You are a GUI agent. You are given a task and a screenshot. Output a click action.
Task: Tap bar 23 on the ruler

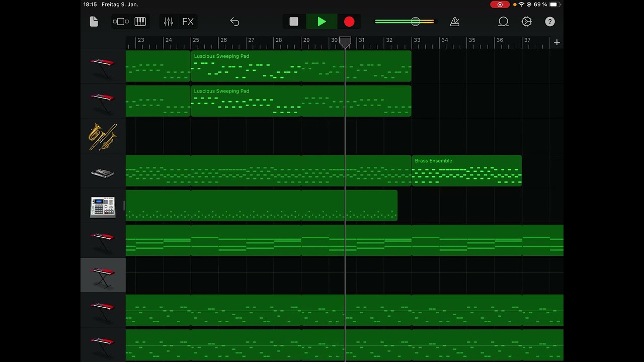(141, 40)
